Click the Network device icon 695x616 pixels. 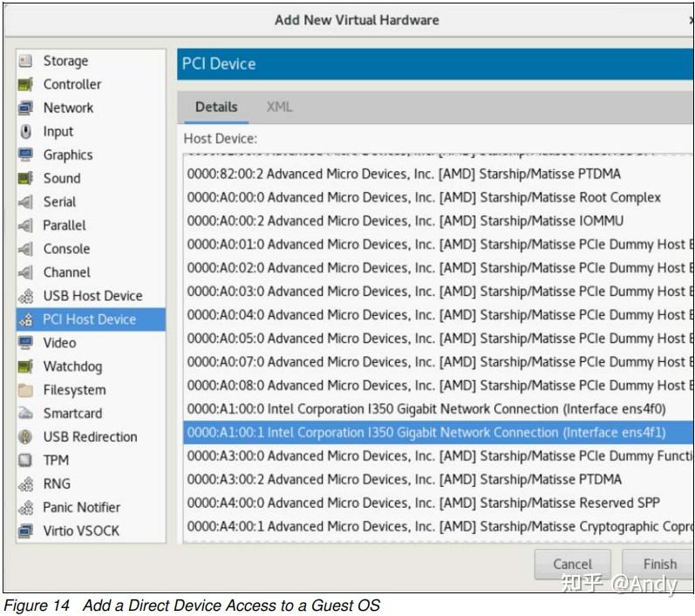[25, 108]
